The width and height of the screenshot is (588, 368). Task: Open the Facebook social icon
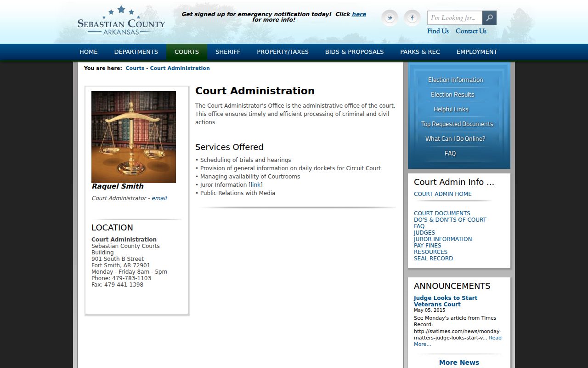pyautogui.click(x=412, y=18)
